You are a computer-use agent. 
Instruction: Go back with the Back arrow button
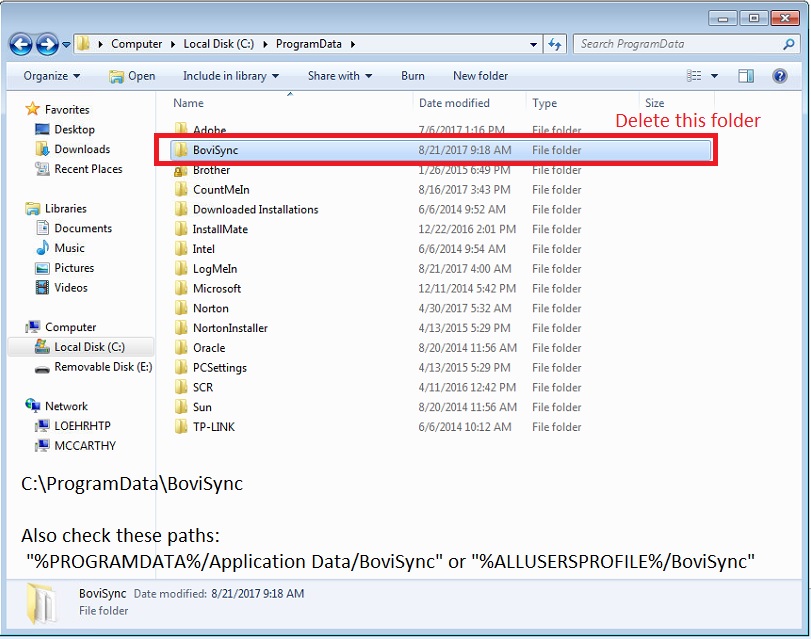tap(21, 44)
